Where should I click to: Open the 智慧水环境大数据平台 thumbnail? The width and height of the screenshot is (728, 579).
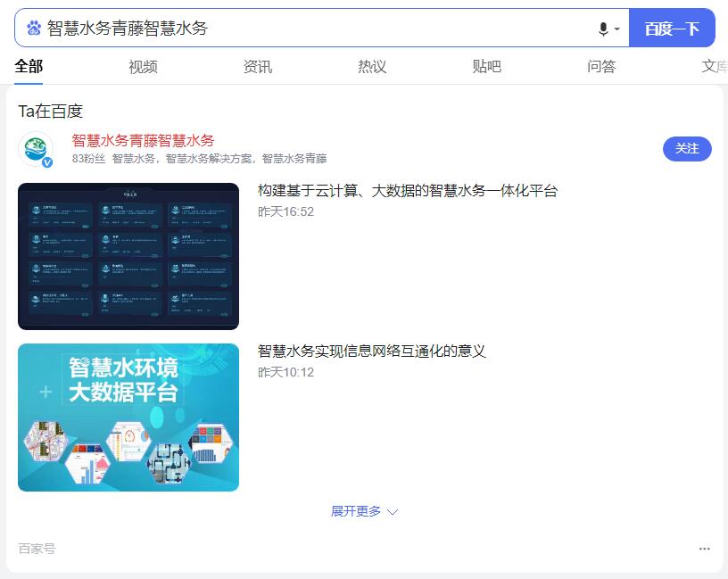[x=128, y=418]
